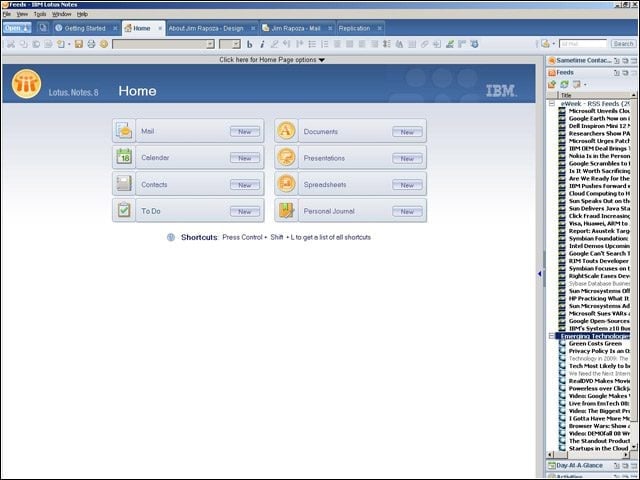
Task: Click the Title column header in Feeds
Action: [x=595, y=95]
